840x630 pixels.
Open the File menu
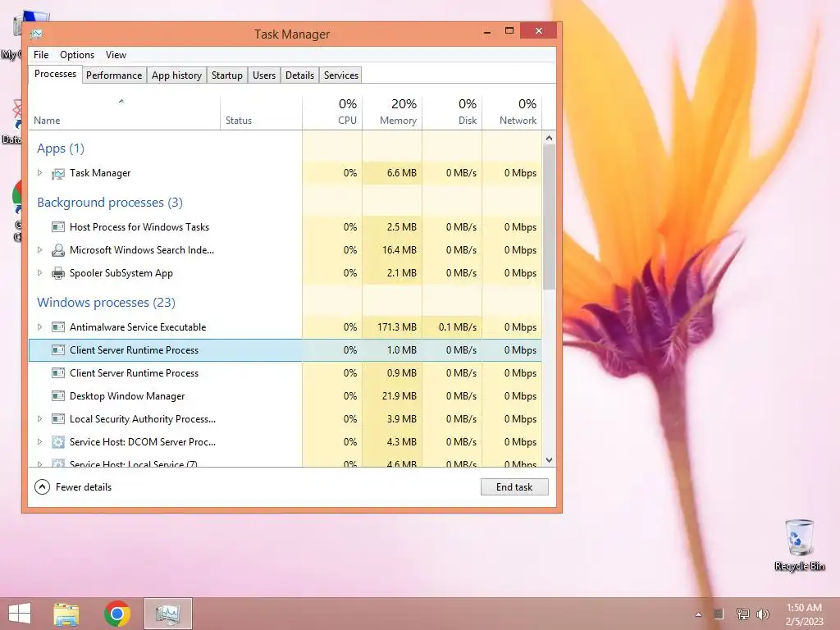coord(41,55)
